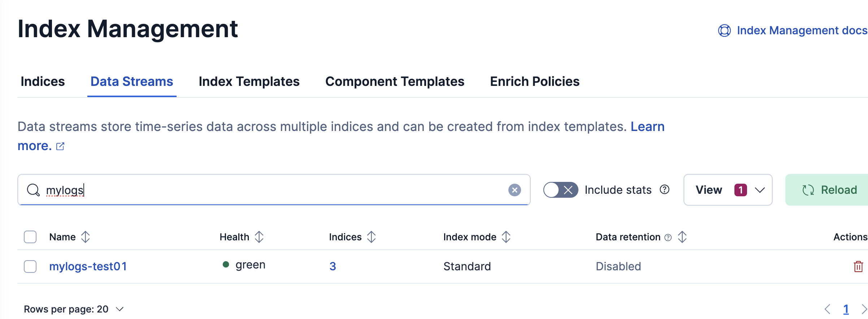Viewport: 868px width, 319px height.
Task: Sort by Name column arrows icon
Action: point(86,237)
